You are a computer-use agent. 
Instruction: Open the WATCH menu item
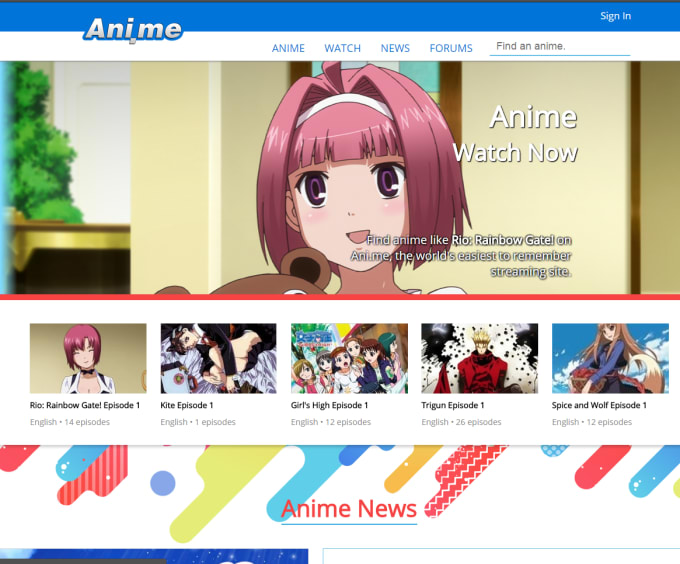pos(343,48)
